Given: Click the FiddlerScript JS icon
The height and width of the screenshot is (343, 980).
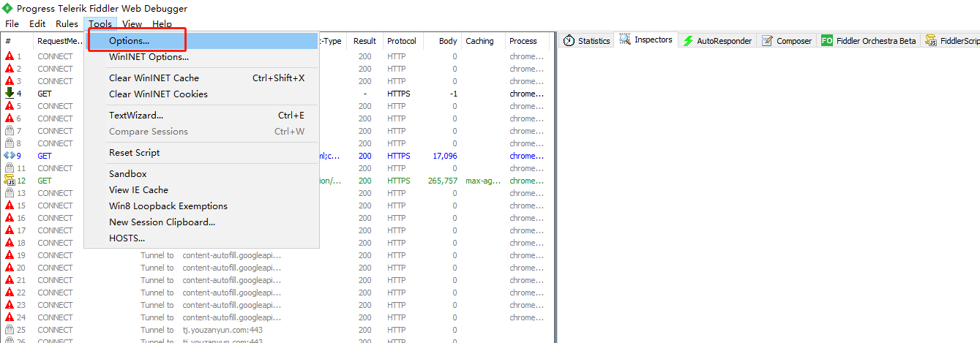Looking at the screenshot, I should (x=931, y=41).
